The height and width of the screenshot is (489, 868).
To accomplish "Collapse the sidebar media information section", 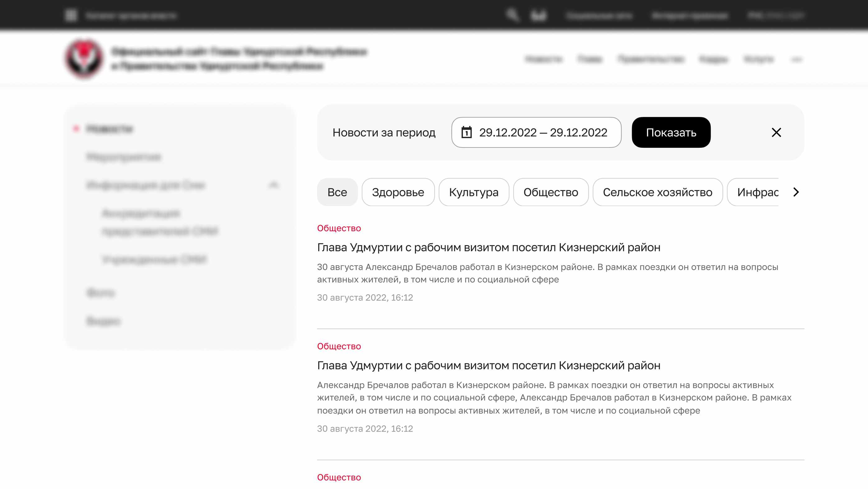I will coord(274,185).
